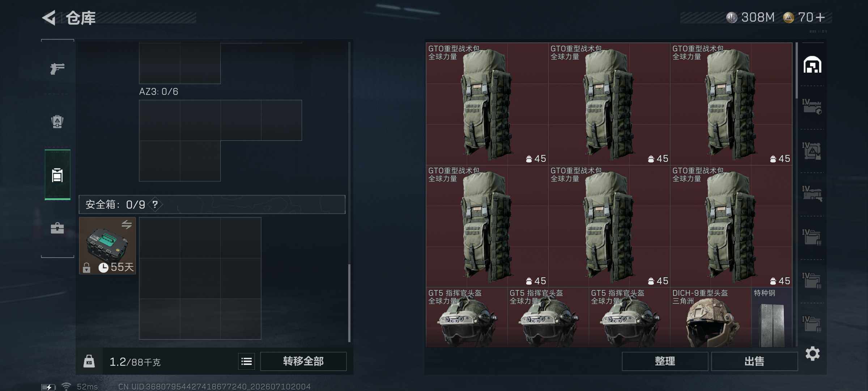The width and height of the screenshot is (868, 391).
Task: Go back using the arrow beside 仓库
Action: click(49, 17)
